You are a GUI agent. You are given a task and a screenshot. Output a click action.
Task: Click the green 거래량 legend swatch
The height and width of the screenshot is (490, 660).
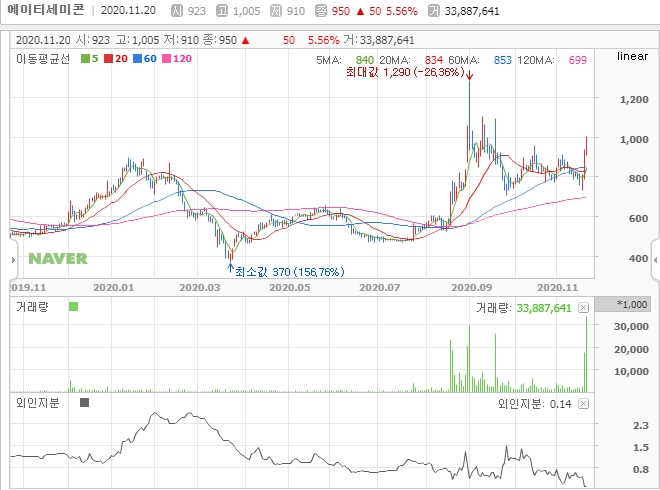coord(73,306)
